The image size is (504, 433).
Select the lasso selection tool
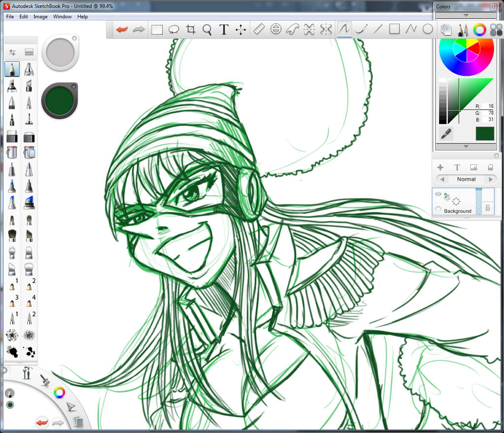(x=174, y=30)
